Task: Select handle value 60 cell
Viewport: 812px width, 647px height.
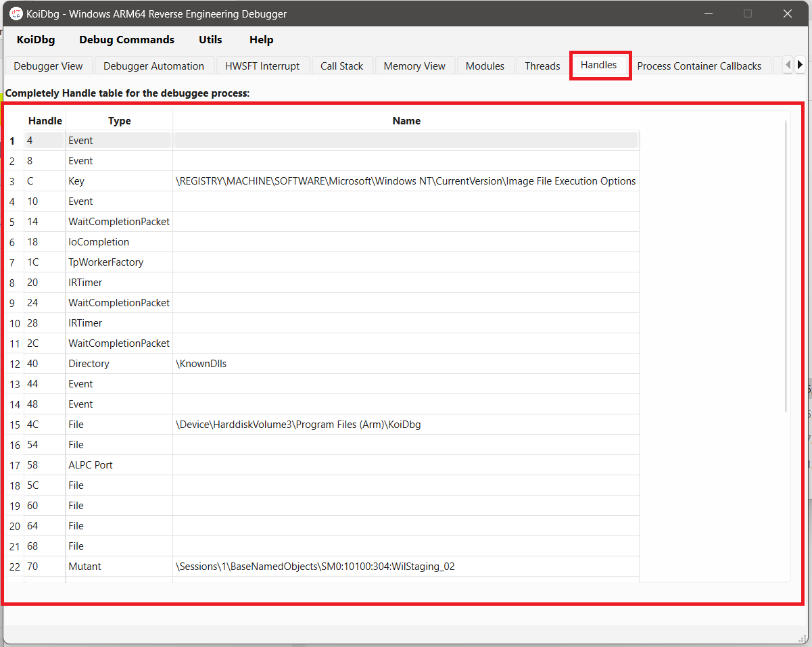Action: (45, 506)
